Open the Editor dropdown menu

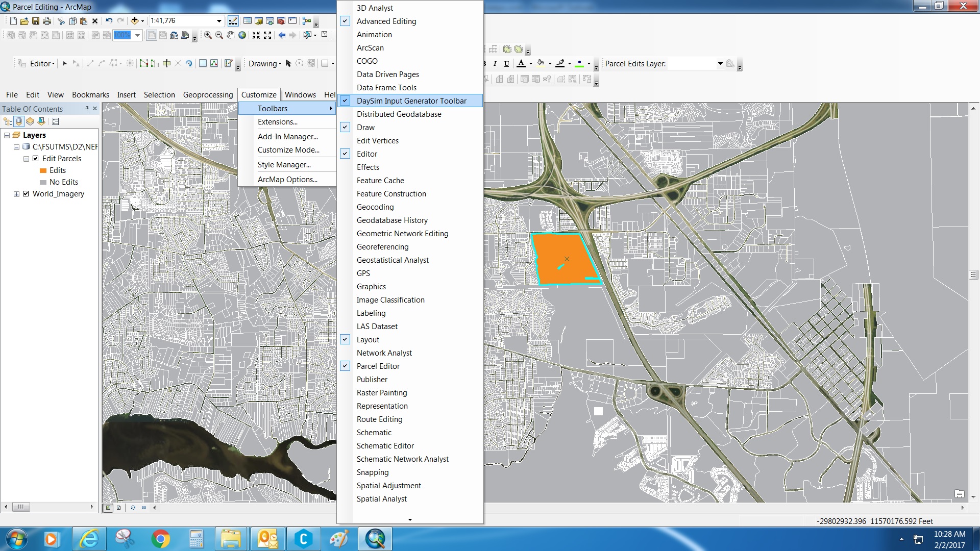(x=42, y=63)
